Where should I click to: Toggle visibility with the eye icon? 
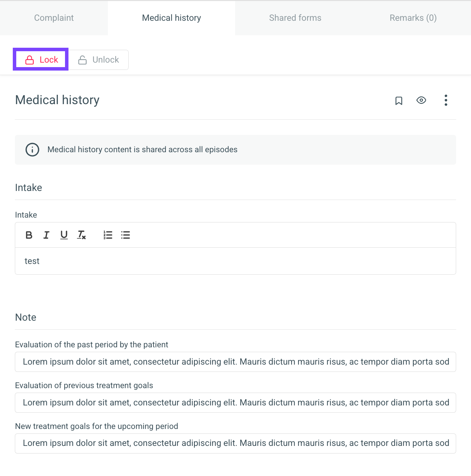pyautogui.click(x=421, y=100)
